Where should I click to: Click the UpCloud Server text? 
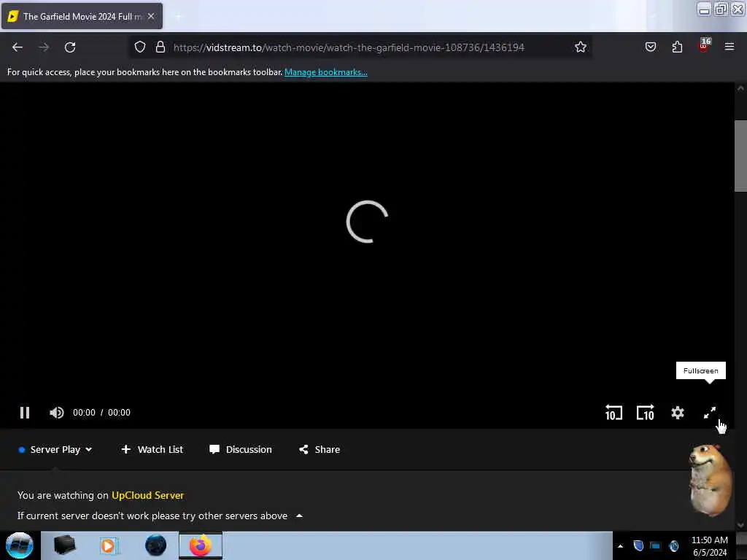pos(147,495)
